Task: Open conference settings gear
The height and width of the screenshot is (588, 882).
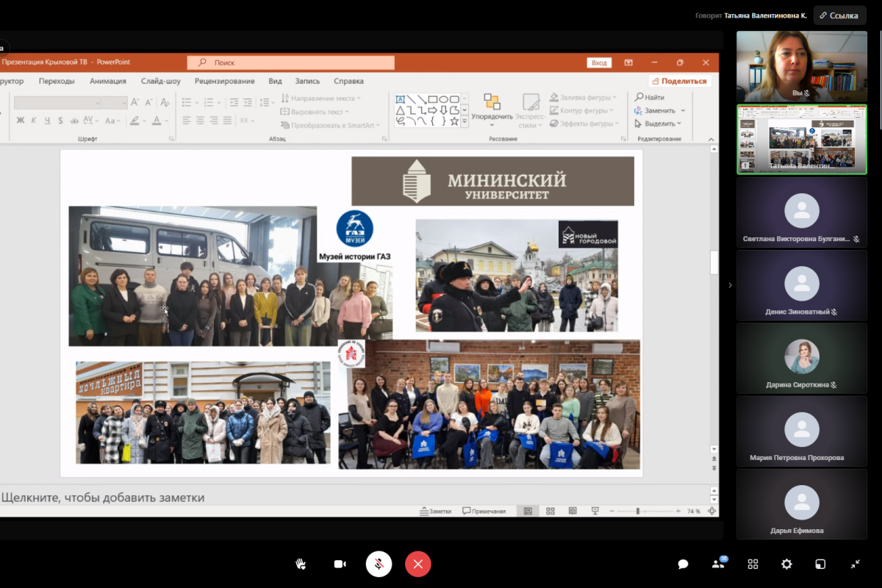Action: [x=786, y=564]
